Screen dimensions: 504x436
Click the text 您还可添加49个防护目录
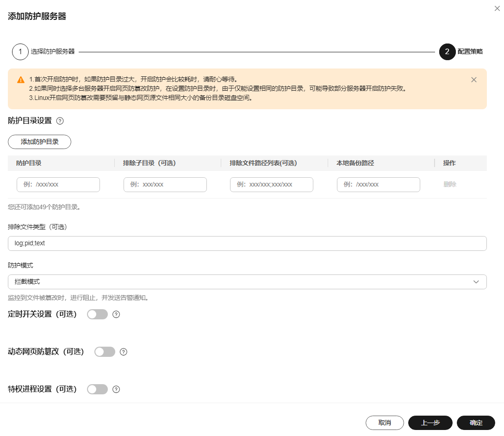[x=44, y=207]
